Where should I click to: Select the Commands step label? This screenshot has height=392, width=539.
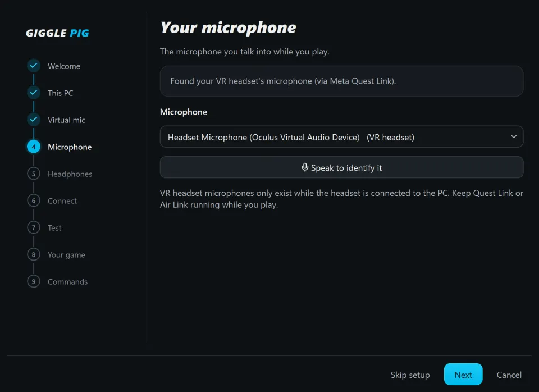pos(68,282)
